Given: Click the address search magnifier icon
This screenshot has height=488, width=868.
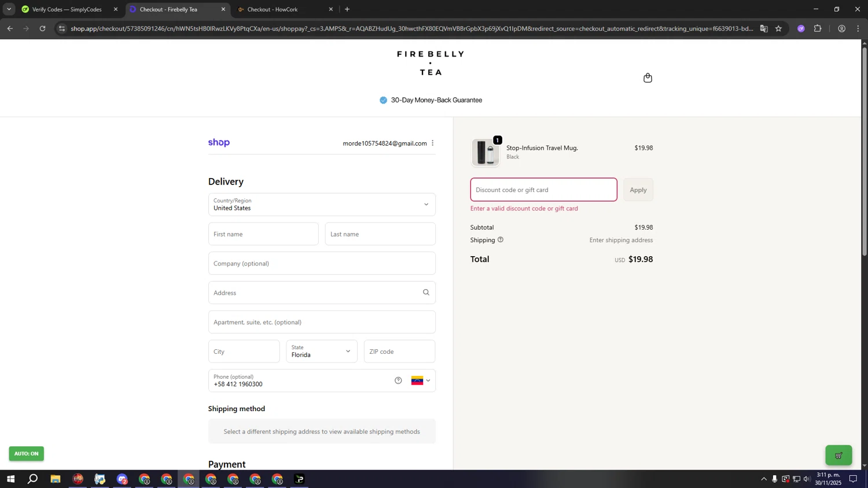Looking at the screenshot, I should (426, 293).
